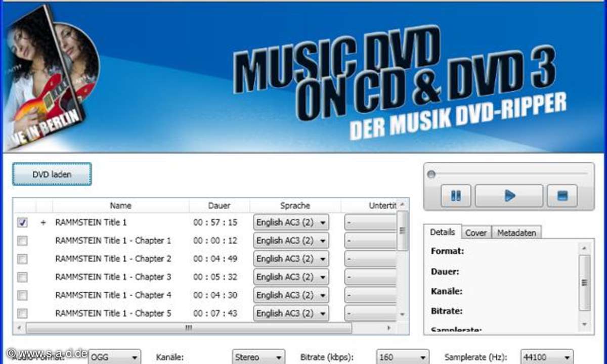The height and width of the screenshot is (364, 607).
Task: Select row RAMMSTEIN Title 1 - Chapter 4
Action: pos(113,295)
